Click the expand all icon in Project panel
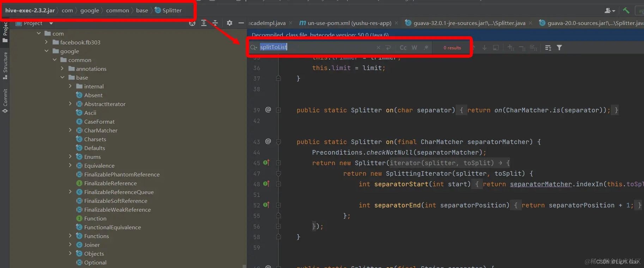 coord(204,23)
